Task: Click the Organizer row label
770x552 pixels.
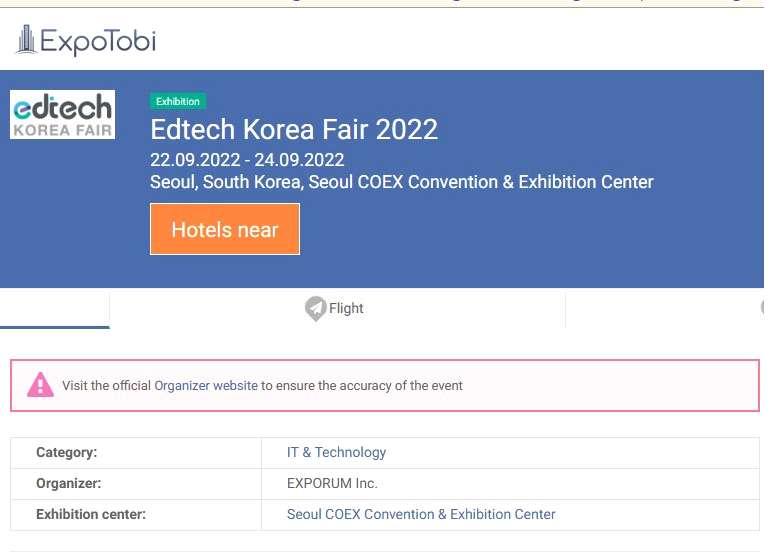Action: 69,483
